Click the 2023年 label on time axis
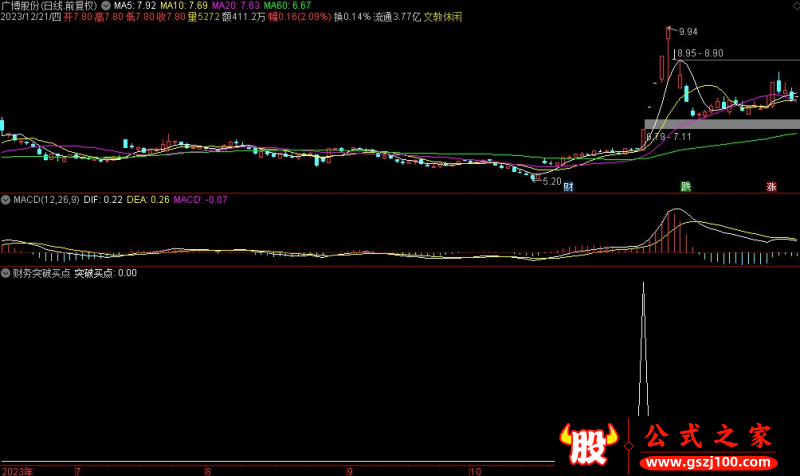Screen dimensions: 800x476 (17, 471)
